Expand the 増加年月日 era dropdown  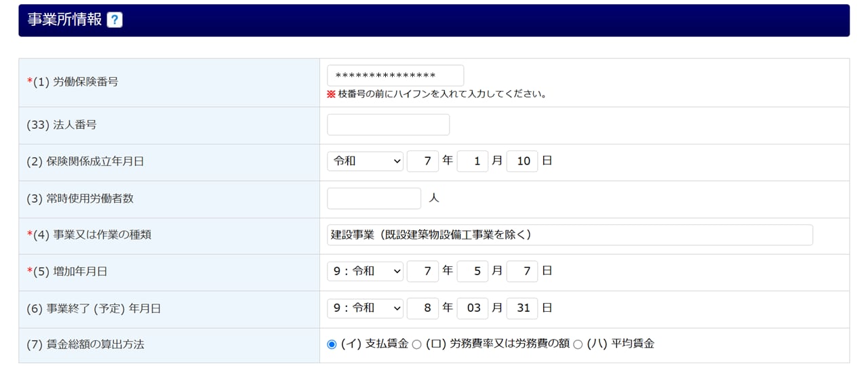pyautogui.click(x=365, y=271)
